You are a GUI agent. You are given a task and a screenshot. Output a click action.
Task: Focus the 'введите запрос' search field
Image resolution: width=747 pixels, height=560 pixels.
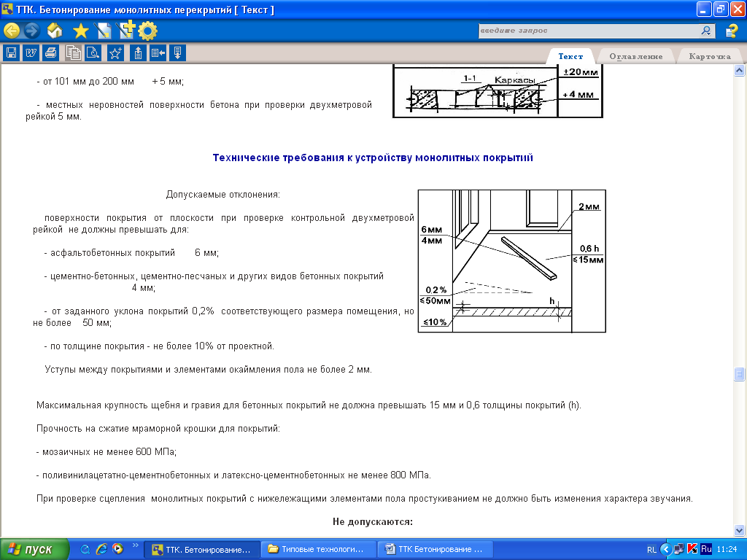click(589, 31)
